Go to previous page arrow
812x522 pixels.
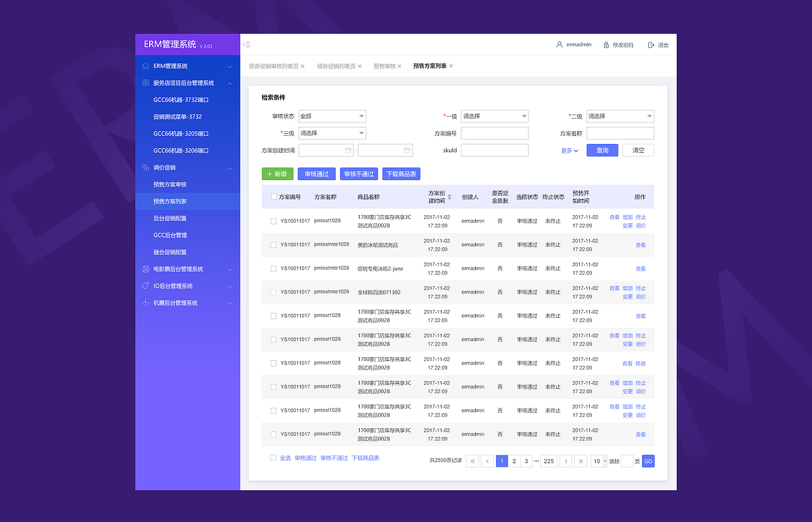coord(487,462)
